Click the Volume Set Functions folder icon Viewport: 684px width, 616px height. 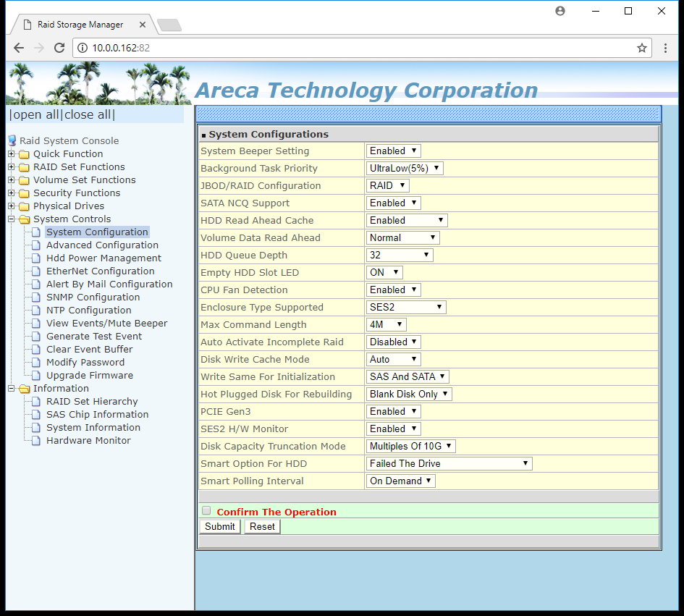click(x=25, y=180)
